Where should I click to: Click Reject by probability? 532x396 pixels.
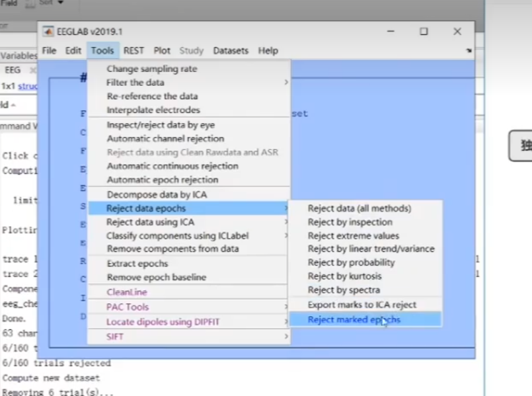pyautogui.click(x=351, y=262)
